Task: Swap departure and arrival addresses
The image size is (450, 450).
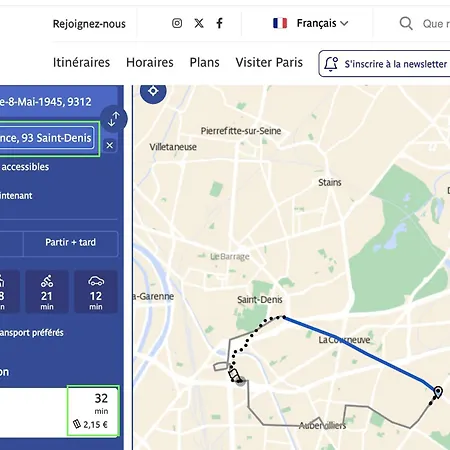Action: [x=114, y=119]
